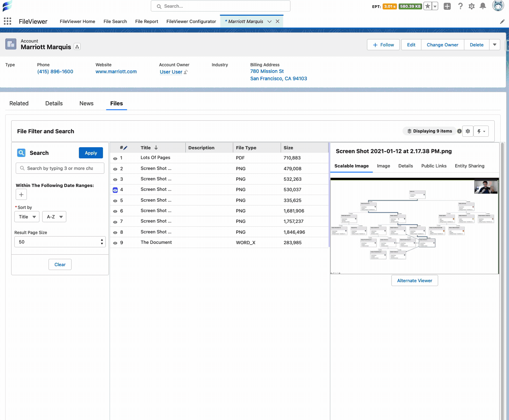
Task: Open user profile avatar
Action: click(498, 6)
